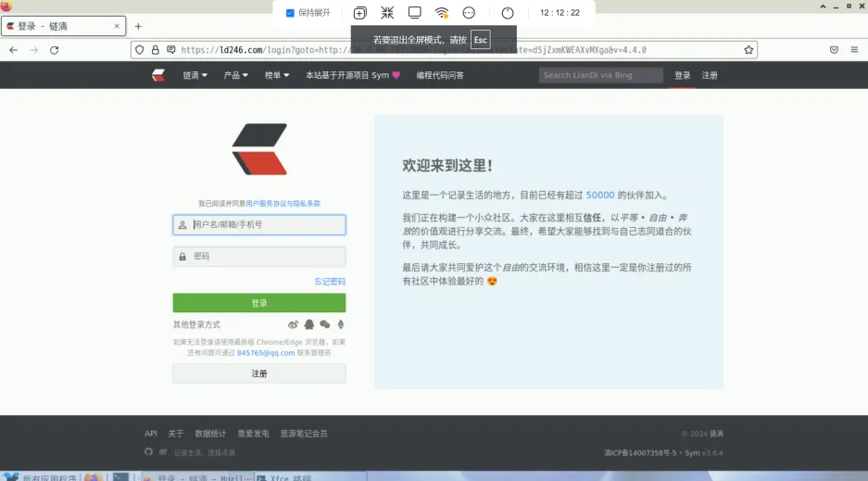Close the 登录 - 链滴 tab
This screenshot has height=481, width=868.
[x=117, y=26]
